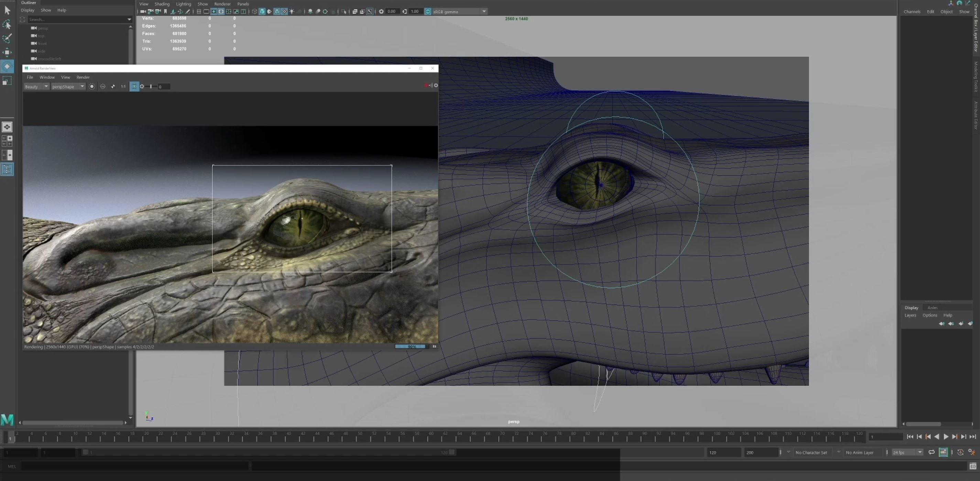Viewport: 980px width, 481px height.
Task: Open the Beauty AOV dropdown
Action: (36, 87)
